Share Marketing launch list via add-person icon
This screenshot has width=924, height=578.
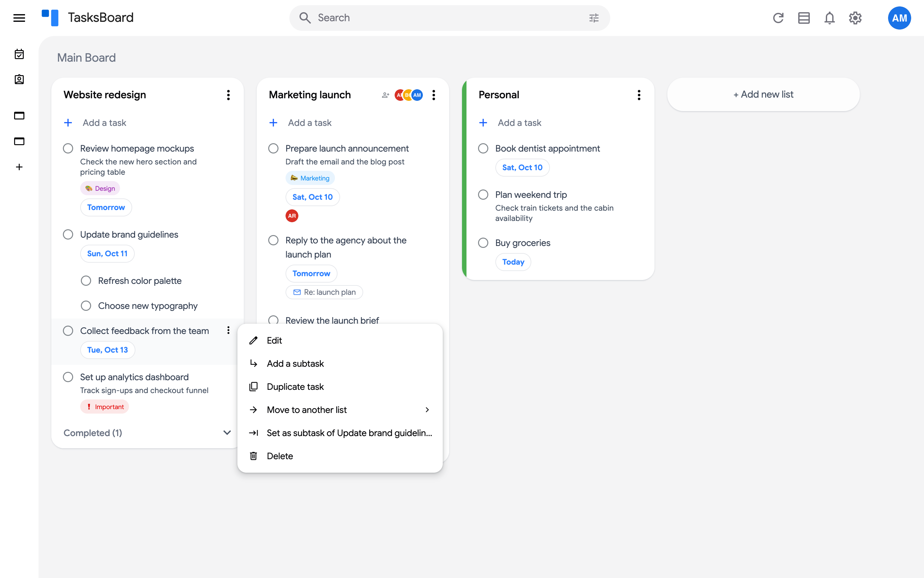[385, 95]
